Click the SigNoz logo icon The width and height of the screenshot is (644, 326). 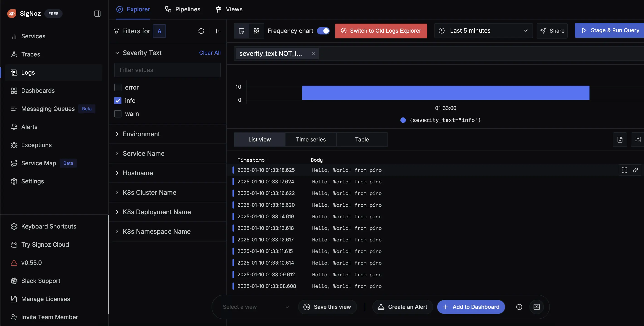coord(12,14)
